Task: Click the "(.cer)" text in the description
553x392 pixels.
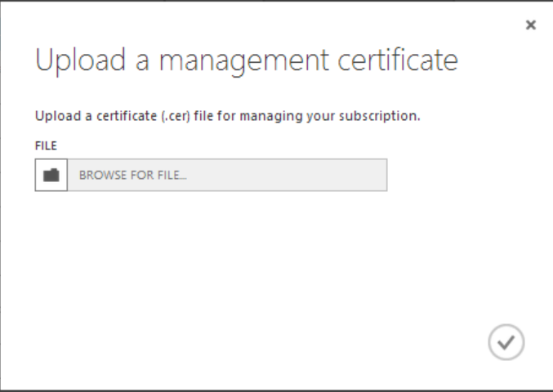Action: 176,116
